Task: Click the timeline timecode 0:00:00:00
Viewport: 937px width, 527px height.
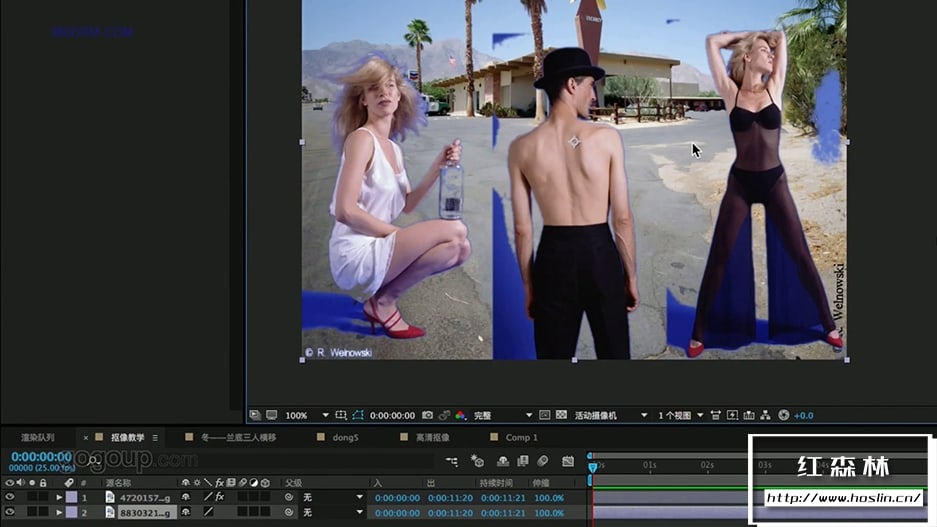Action: click(x=41, y=457)
